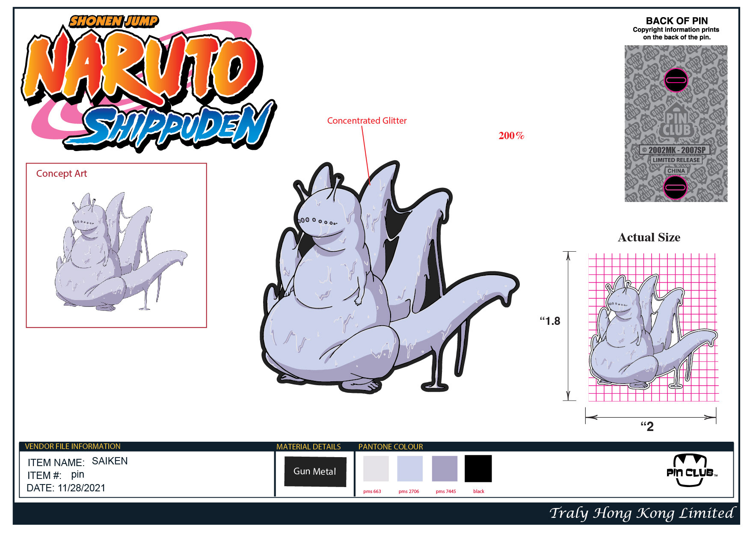Click the 'pms 7445' label
Image resolution: width=756 pixels, height=538 pixels.
coord(446,491)
